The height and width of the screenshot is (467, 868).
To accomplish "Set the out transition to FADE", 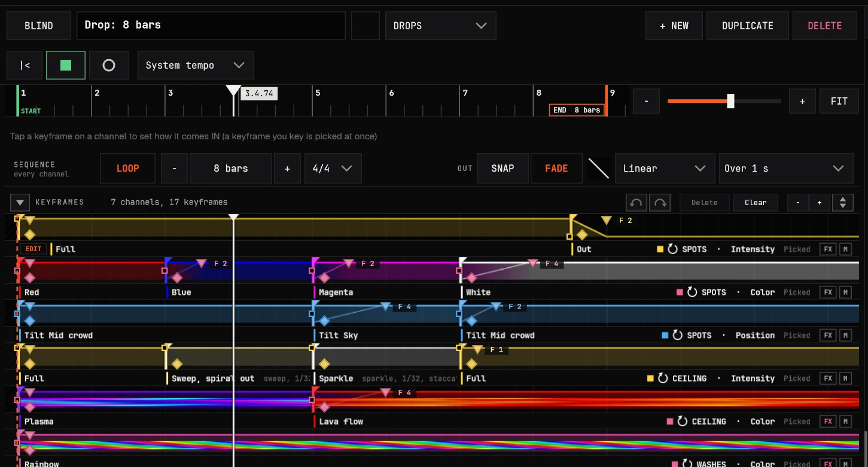I will click(x=556, y=169).
